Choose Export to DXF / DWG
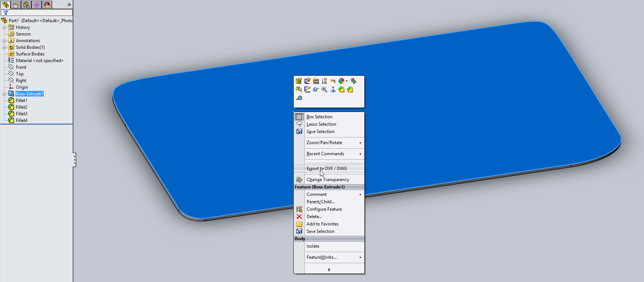 (x=327, y=169)
